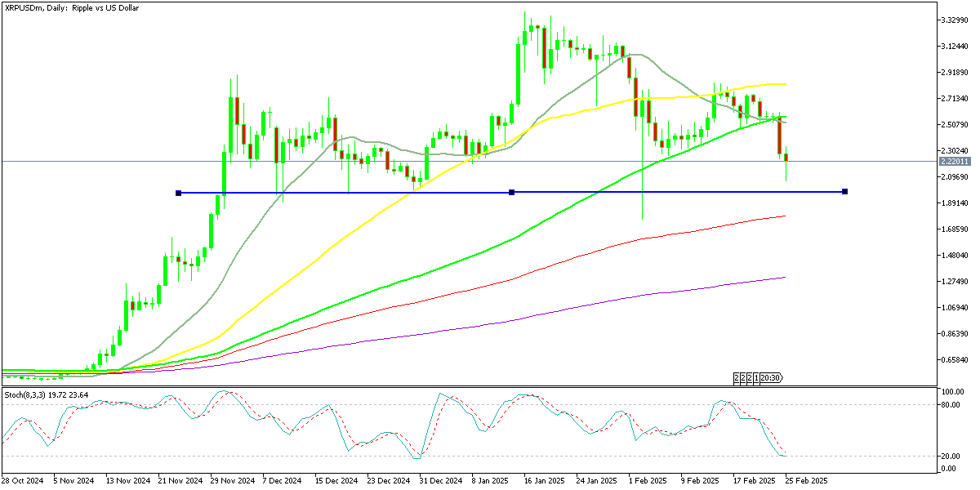This screenshot has height=490, width=980.
Task: Click the right end of red moving average
Action: point(785,216)
